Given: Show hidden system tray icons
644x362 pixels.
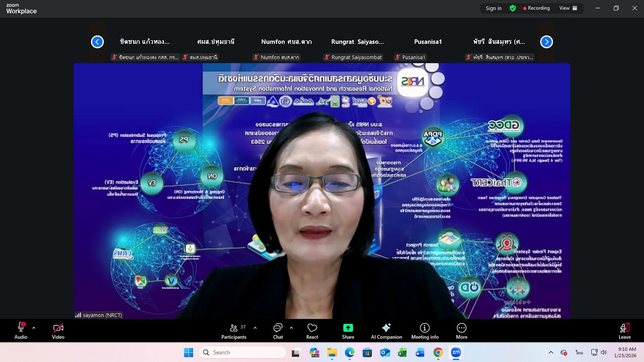Looking at the screenshot, I should (551, 352).
